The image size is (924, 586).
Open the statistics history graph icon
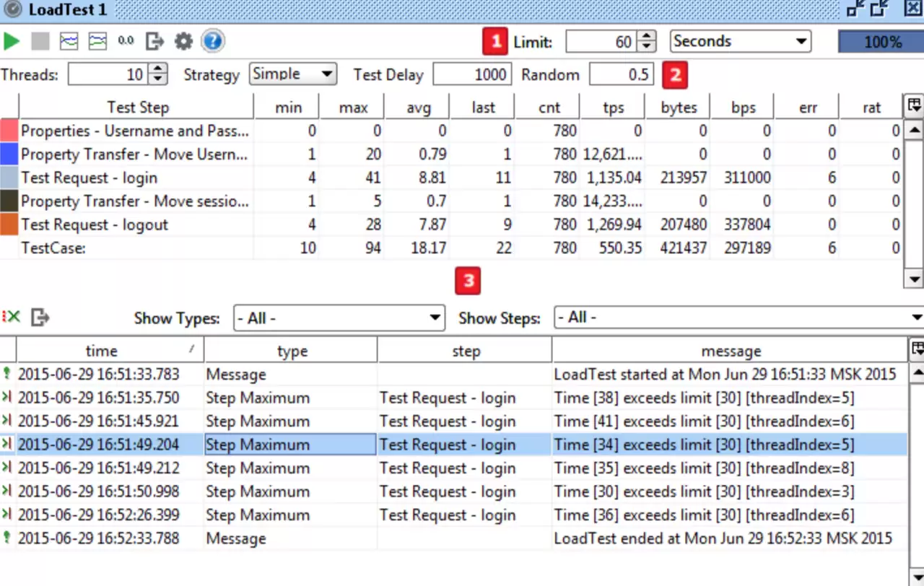(x=97, y=41)
